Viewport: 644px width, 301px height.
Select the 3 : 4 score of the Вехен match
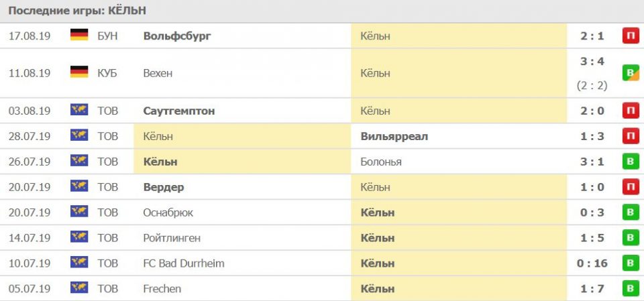592,61
